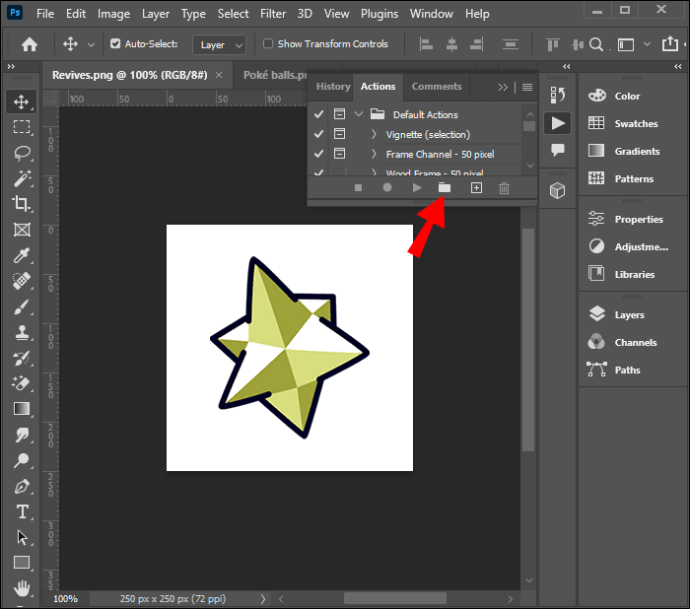This screenshot has height=609, width=690.
Task: Open the Image menu
Action: 114,14
